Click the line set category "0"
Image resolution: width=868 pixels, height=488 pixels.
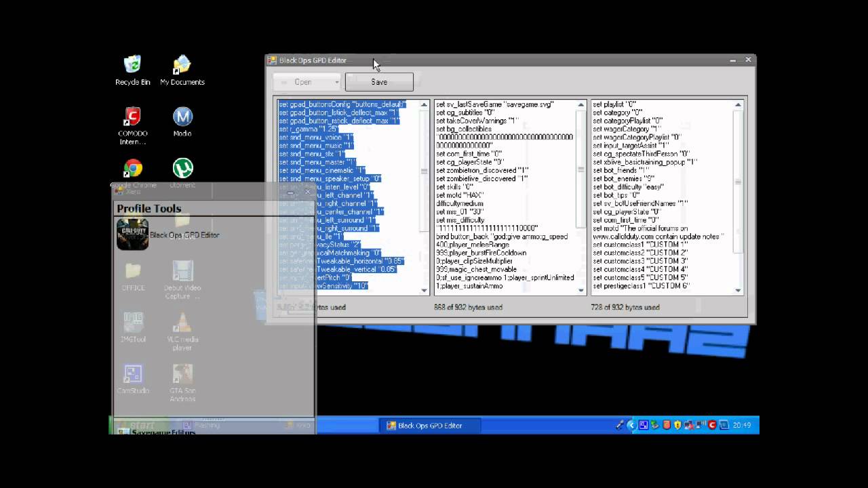[617, 113]
